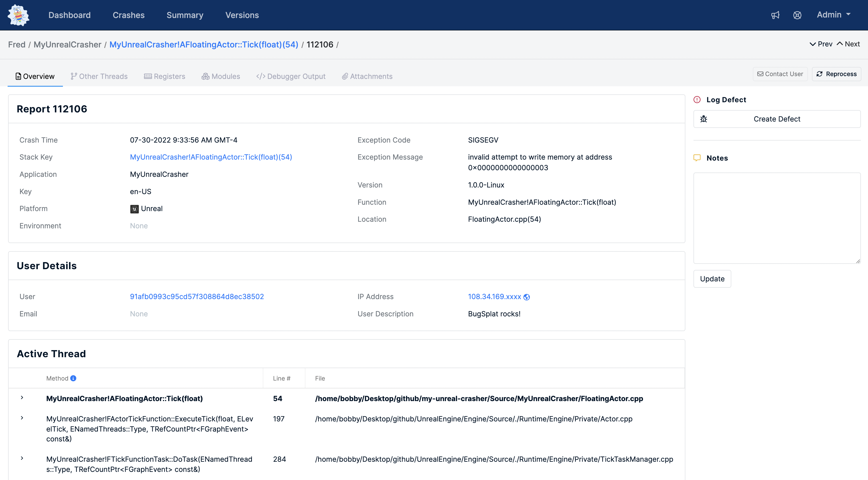Open the Admin dropdown menu
The width and height of the screenshot is (868, 480).
tap(834, 15)
